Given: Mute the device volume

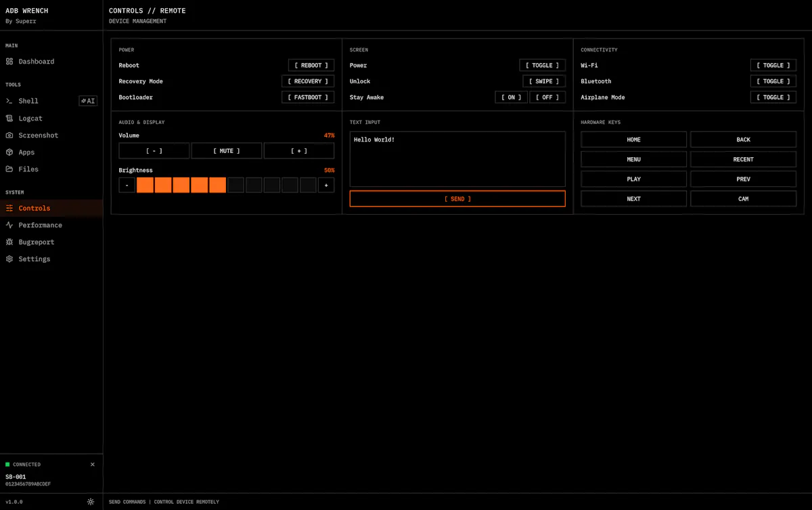Looking at the screenshot, I should 227,151.
